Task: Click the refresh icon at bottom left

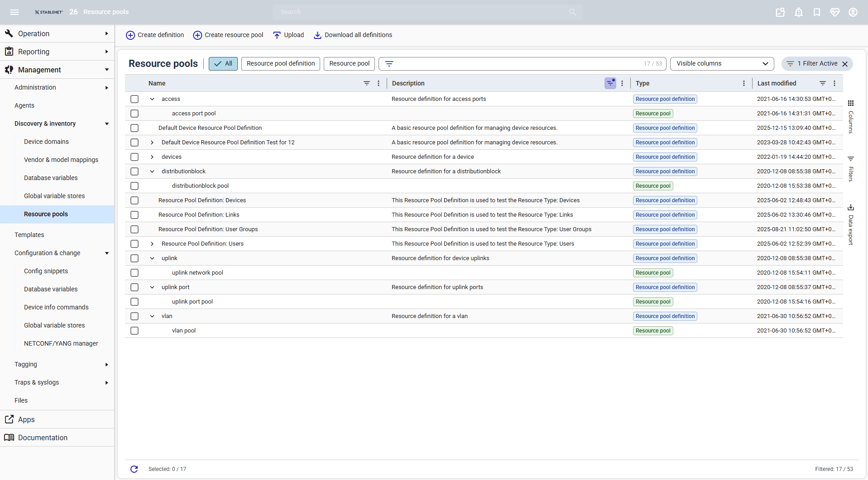Action: tap(134, 469)
